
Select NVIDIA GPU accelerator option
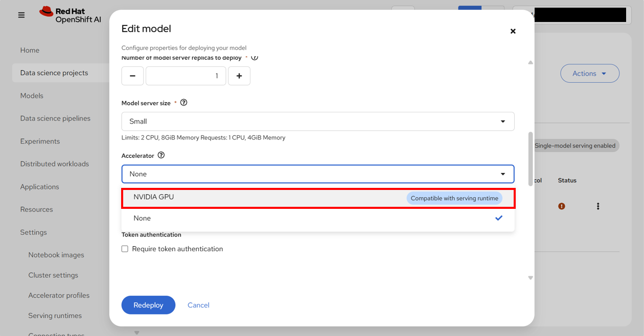pos(318,198)
